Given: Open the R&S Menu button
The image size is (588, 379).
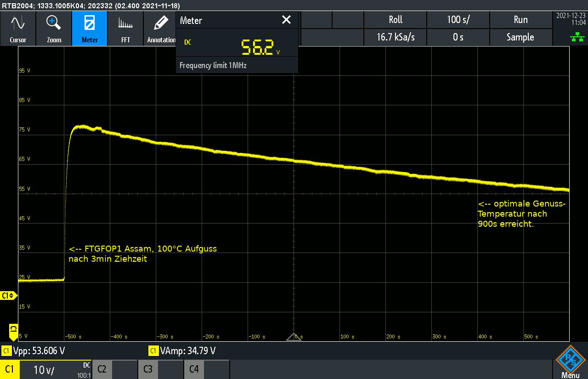Looking at the screenshot, I should 570,361.
